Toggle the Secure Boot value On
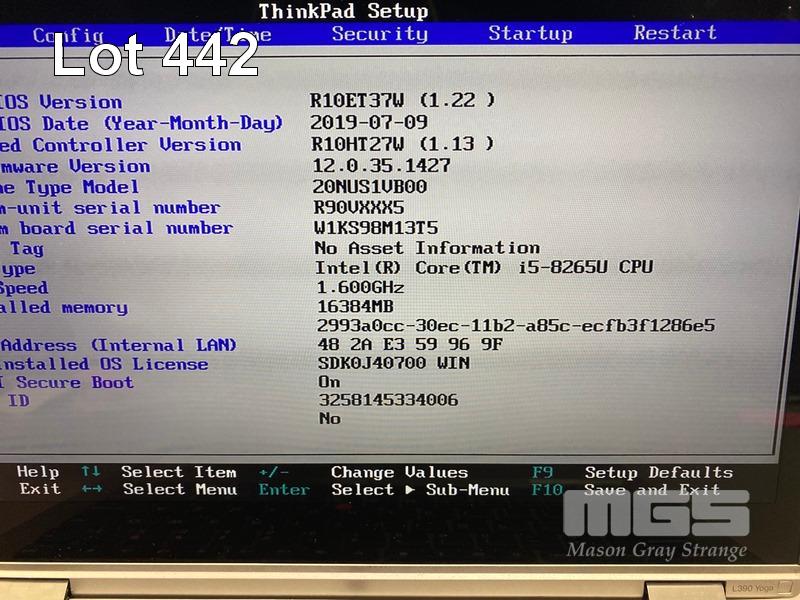Image resolution: width=800 pixels, height=600 pixels. click(329, 382)
